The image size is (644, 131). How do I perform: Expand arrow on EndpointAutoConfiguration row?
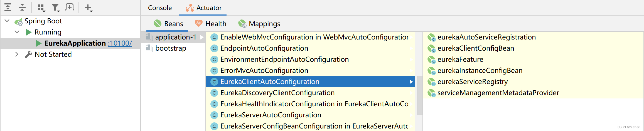coord(411,48)
